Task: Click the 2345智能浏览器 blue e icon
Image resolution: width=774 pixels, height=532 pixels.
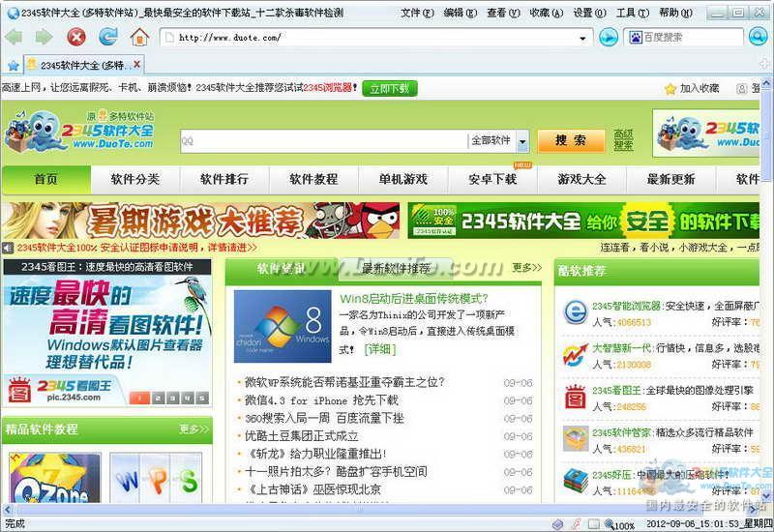Action: tap(576, 312)
